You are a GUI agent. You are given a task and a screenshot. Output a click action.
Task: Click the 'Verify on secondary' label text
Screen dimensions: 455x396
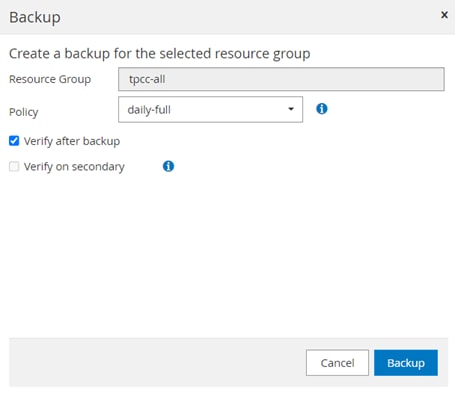click(x=74, y=167)
